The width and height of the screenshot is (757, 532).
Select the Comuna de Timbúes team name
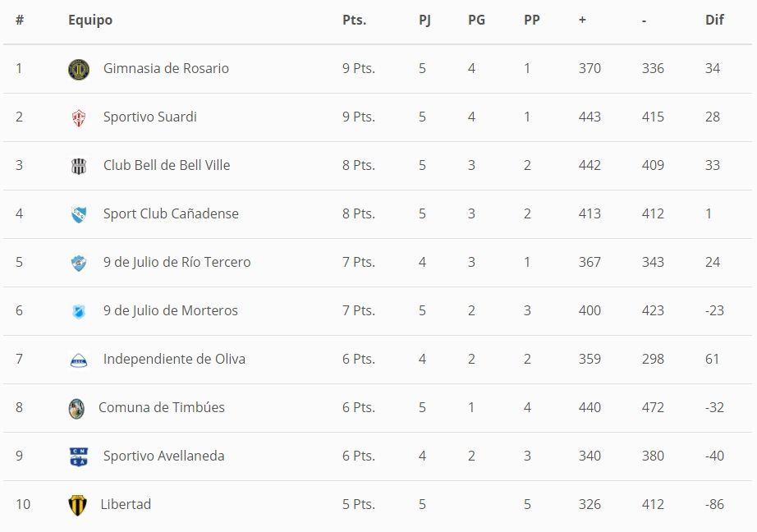coord(162,407)
